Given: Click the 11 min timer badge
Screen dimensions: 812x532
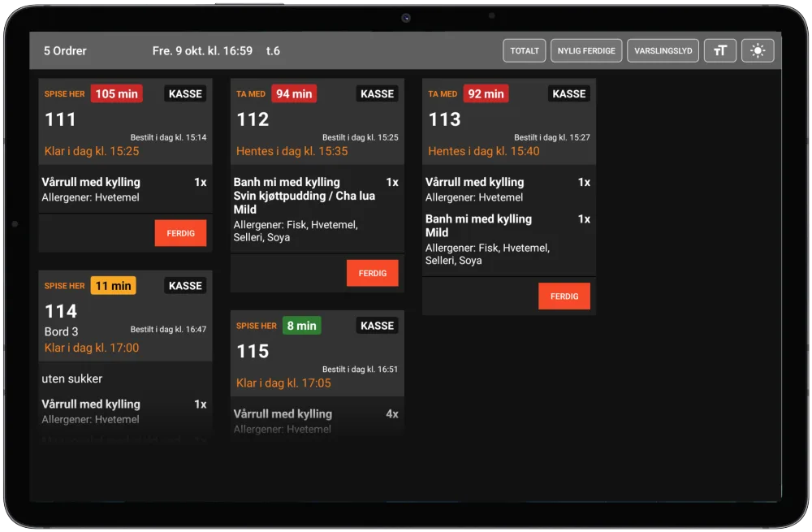Looking at the screenshot, I should 114,286.
